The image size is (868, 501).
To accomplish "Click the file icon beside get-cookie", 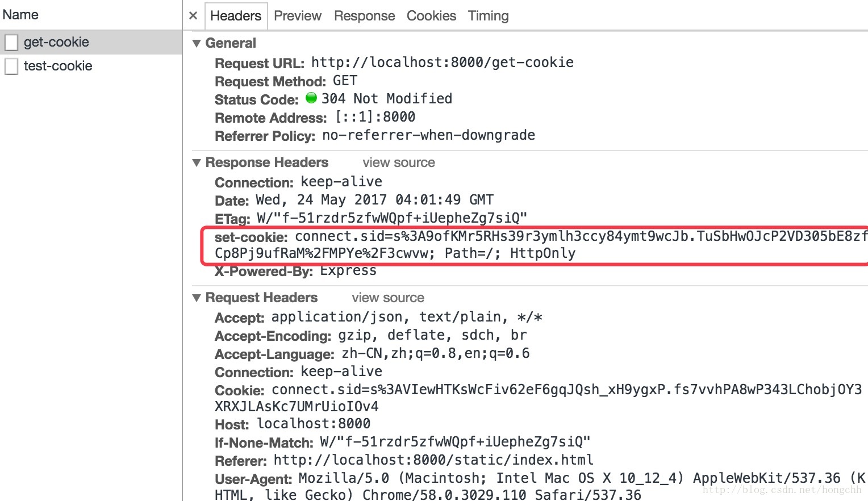I will 11,43.
